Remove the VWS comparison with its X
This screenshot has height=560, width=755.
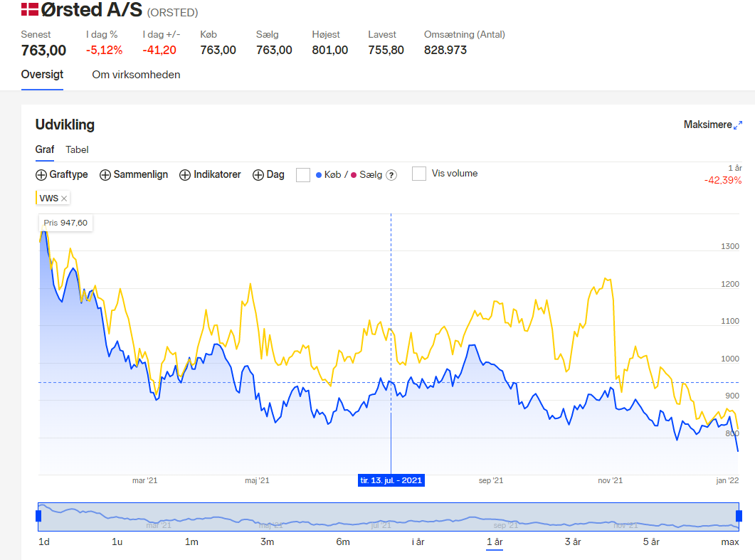click(x=64, y=199)
